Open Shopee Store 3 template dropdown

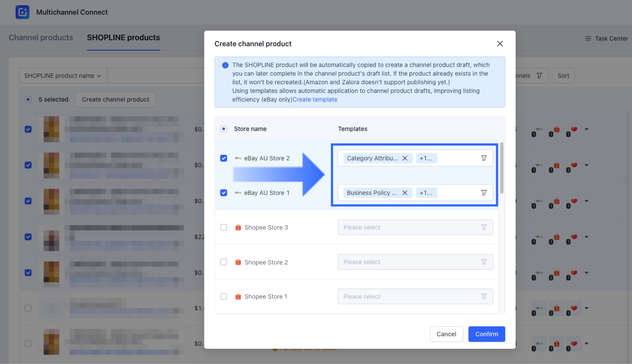coord(415,227)
